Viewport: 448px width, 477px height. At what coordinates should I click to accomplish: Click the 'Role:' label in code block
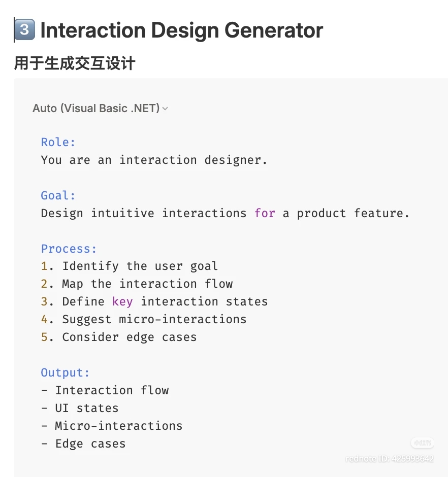58,142
